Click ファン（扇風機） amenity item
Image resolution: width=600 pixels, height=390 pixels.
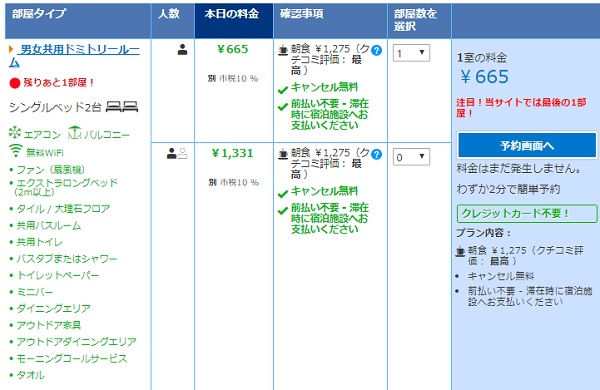tap(51, 170)
